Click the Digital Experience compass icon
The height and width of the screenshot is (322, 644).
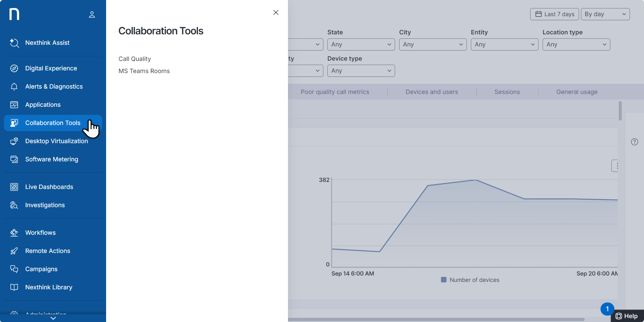14,68
